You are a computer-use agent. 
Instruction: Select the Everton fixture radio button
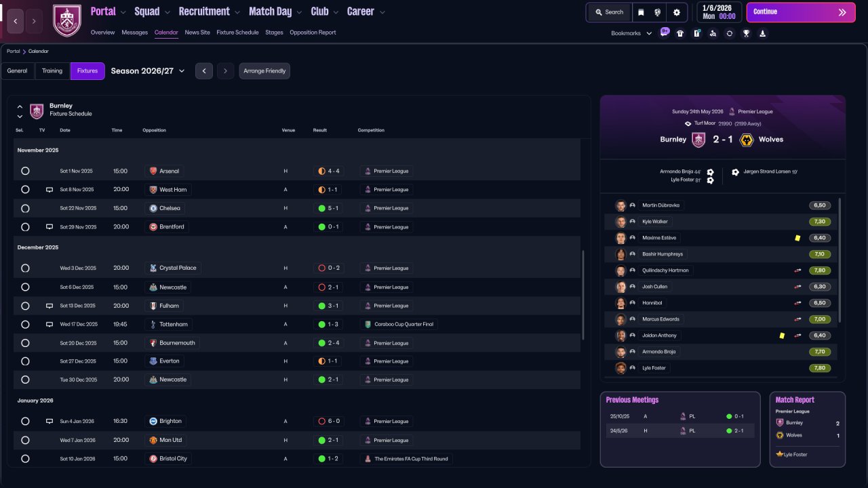pyautogui.click(x=25, y=361)
